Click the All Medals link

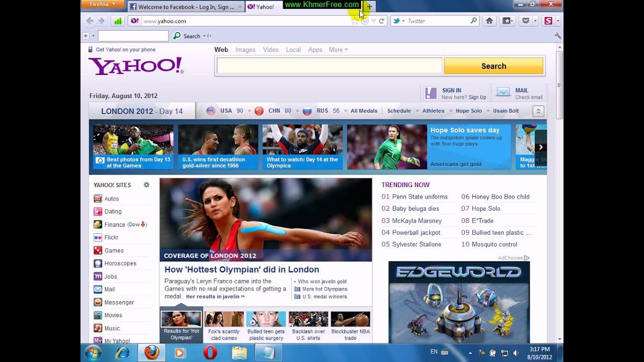pyautogui.click(x=364, y=111)
